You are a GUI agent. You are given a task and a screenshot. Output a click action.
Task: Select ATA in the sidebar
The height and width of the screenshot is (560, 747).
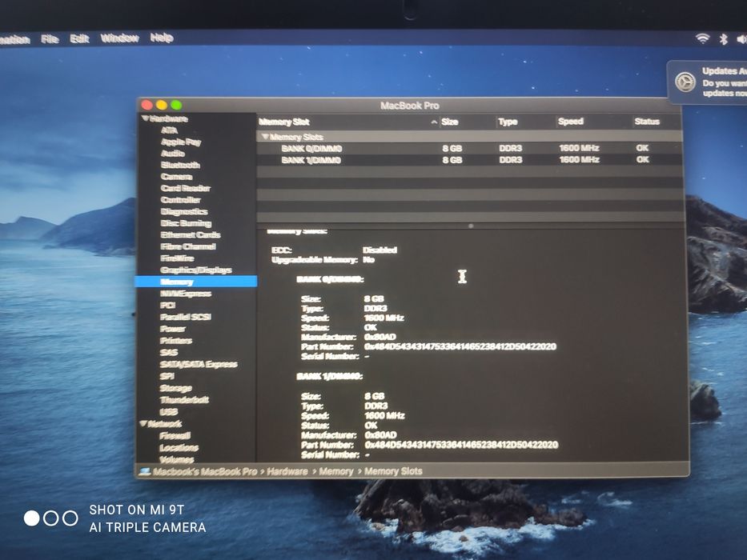169,130
